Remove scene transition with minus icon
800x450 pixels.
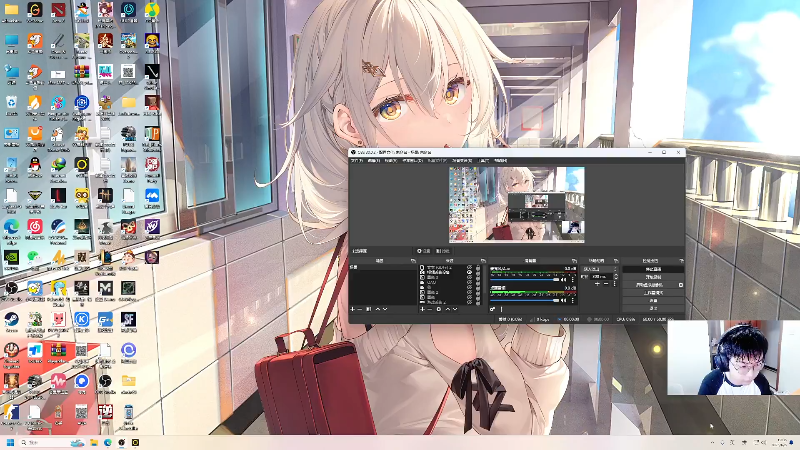pos(606,284)
